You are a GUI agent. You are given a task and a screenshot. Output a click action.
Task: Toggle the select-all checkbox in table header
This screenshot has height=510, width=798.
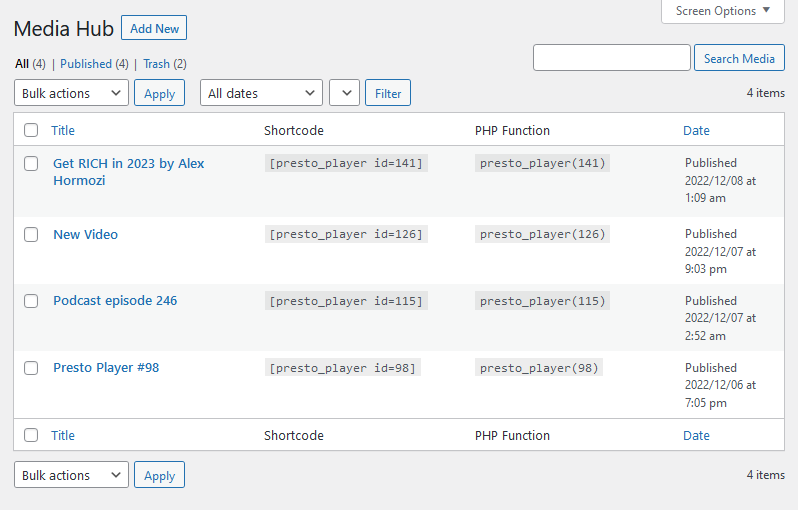tap(31, 130)
